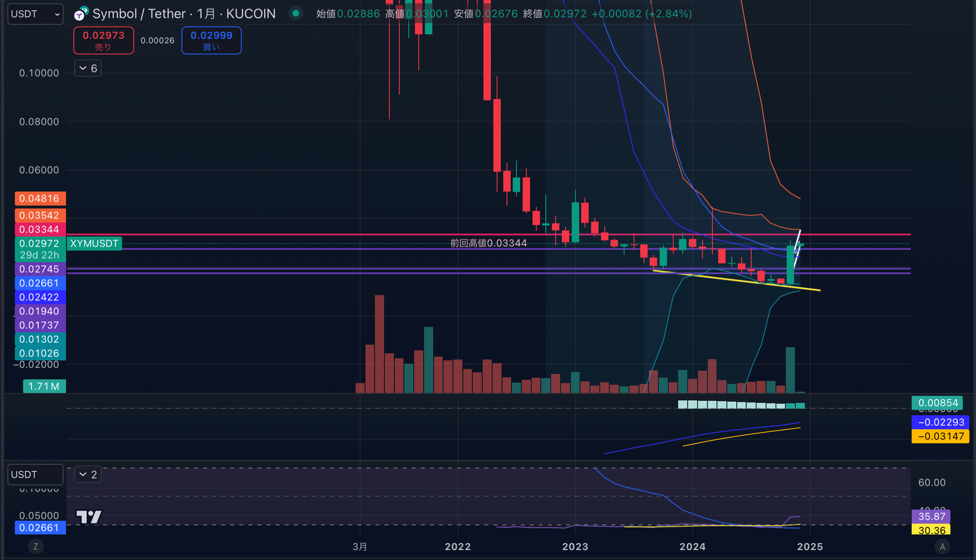976x560 pixels.
Task: Click the 60.00 RSI axis label
Action: pyautogui.click(x=932, y=482)
